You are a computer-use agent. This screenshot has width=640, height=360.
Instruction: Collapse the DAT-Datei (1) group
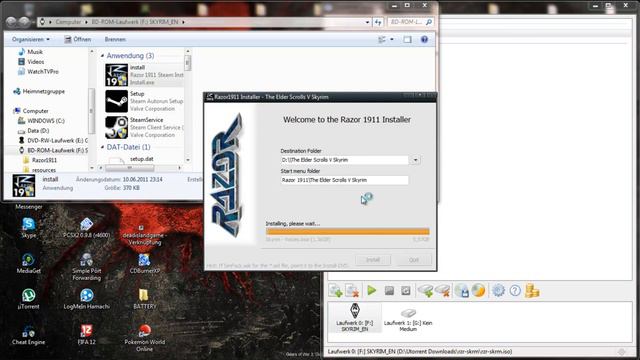[102, 147]
